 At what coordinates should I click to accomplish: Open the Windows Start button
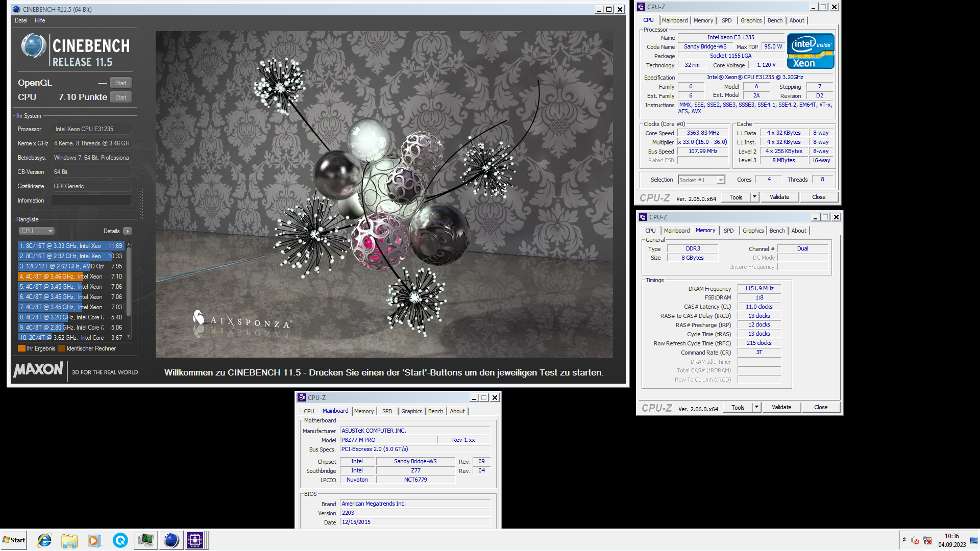click(x=14, y=540)
